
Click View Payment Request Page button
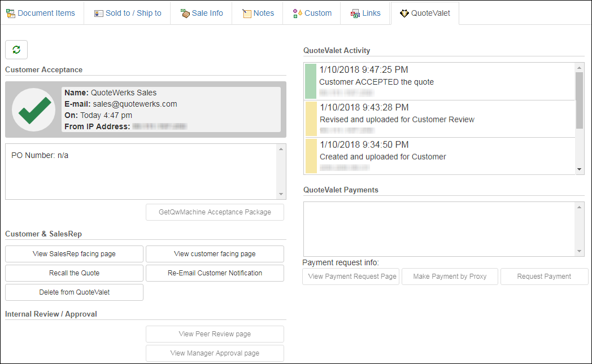(x=351, y=277)
